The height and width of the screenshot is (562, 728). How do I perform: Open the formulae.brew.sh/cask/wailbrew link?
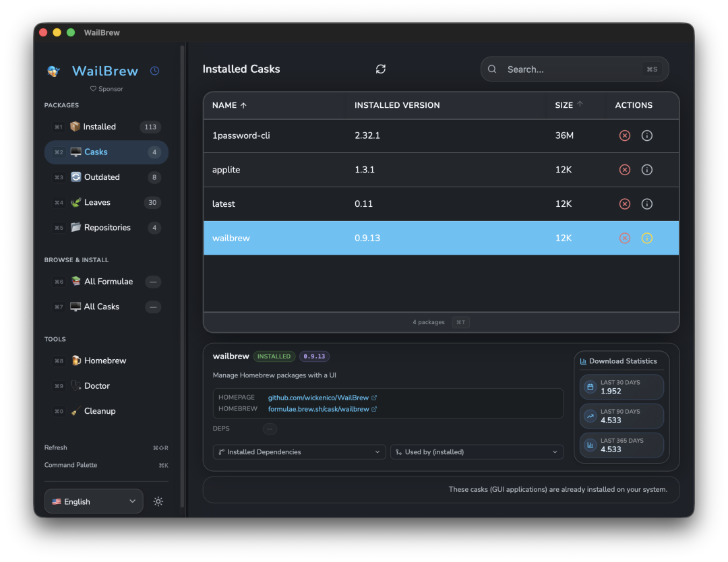click(318, 409)
